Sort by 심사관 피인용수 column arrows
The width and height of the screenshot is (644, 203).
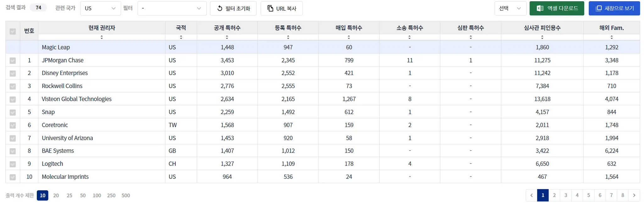[542, 37]
